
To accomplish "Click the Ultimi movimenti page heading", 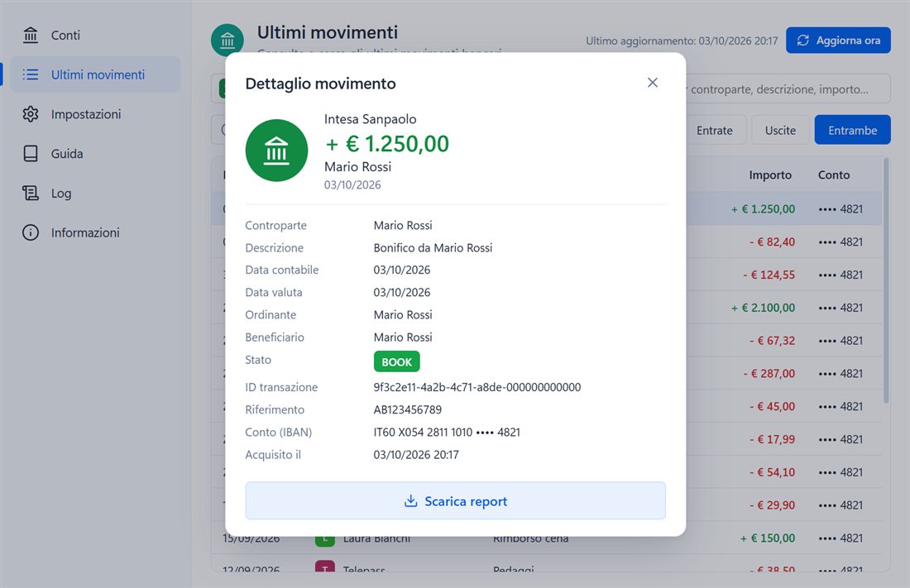I will [x=328, y=32].
